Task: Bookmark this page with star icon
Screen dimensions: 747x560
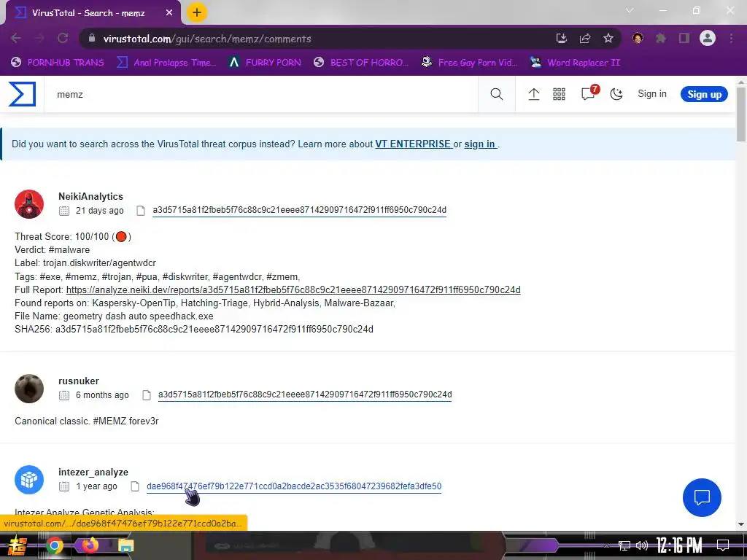Action: point(608,39)
